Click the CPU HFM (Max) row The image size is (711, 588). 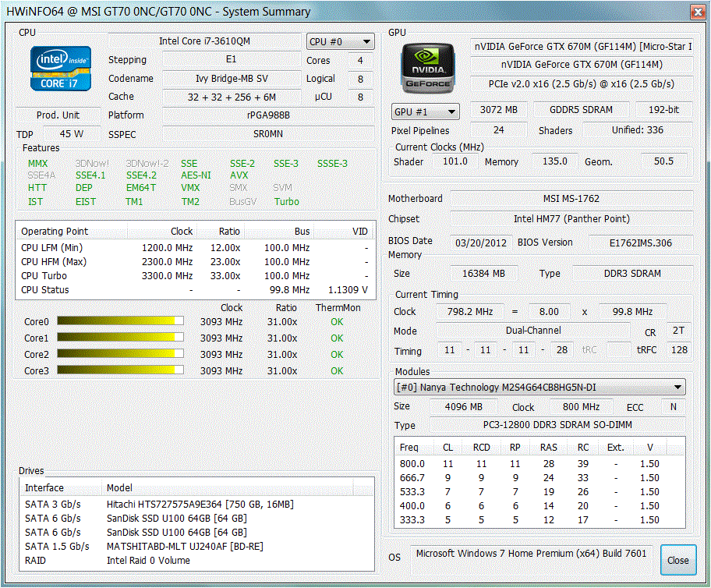[x=196, y=262]
